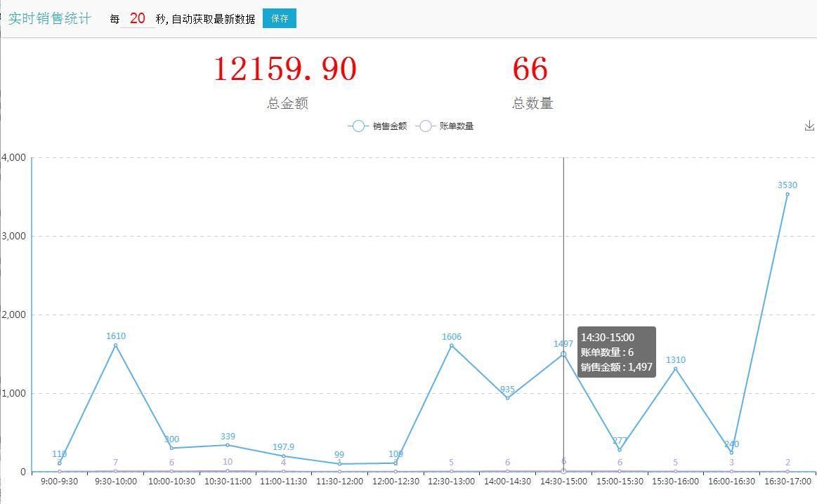Click the 66 total quantity figure
This screenshot has width=817, height=504.
tap(530, 69)
